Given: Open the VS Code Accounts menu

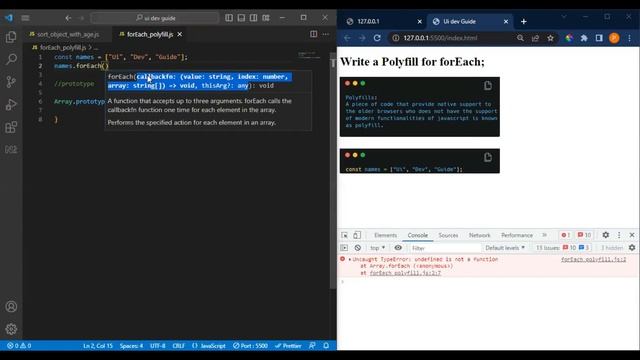Looking at the screenshot, I should pos(11,307).
